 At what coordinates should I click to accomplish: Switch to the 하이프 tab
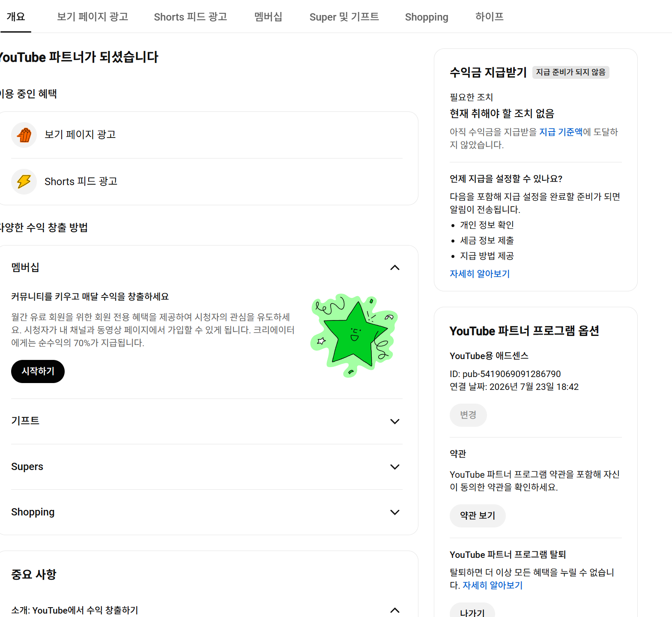pos(490,17)
